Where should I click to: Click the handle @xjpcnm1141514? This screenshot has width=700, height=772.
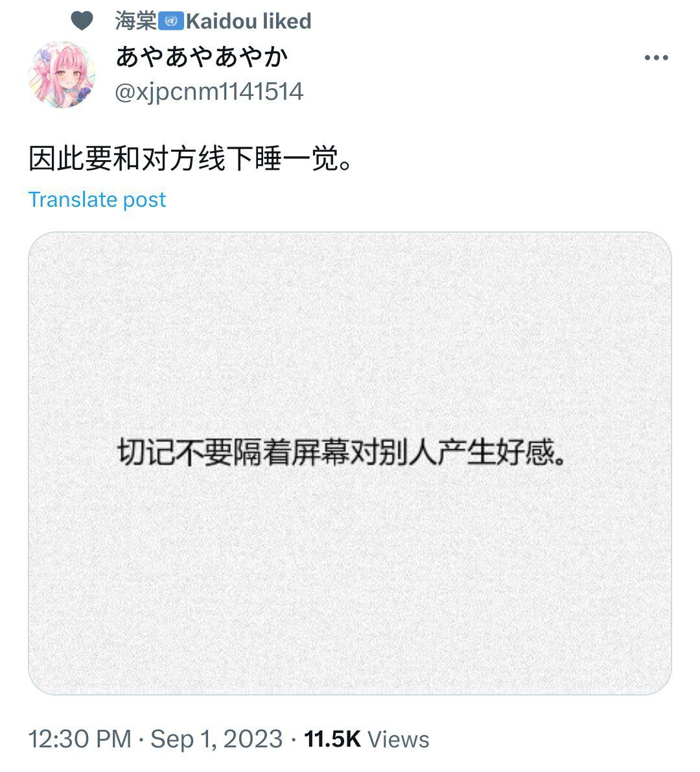(209, 91)
